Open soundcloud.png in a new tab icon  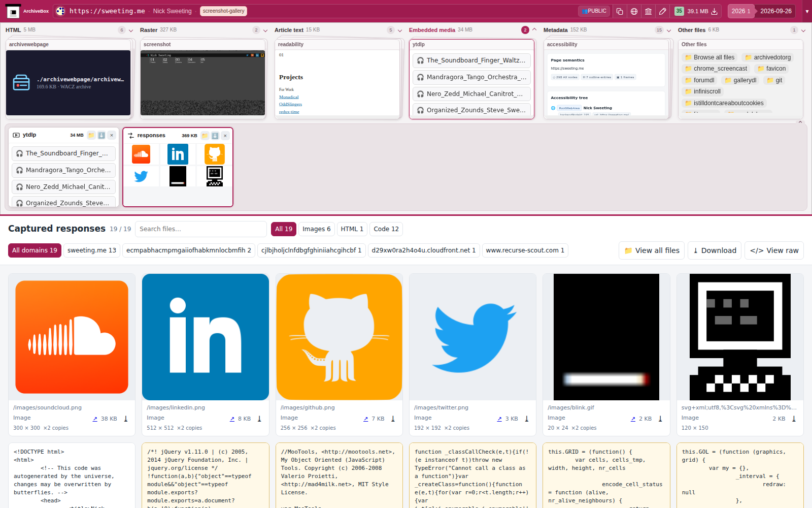pyautogui.click(x=95, y=419)
